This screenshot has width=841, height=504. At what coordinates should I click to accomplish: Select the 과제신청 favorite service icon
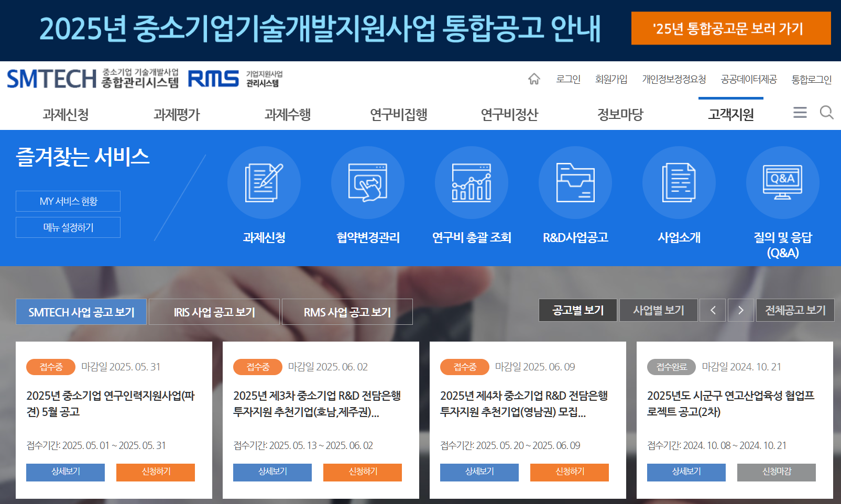(x=264, y=182)
